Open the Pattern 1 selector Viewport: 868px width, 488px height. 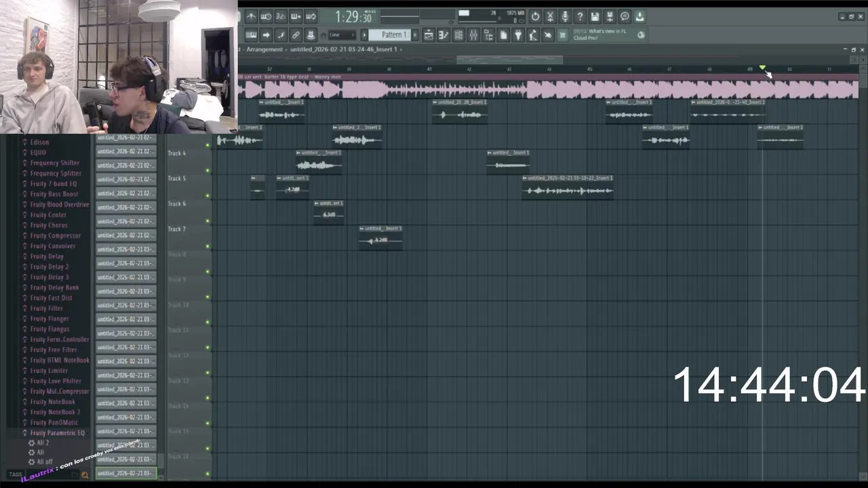click(391, 35)
